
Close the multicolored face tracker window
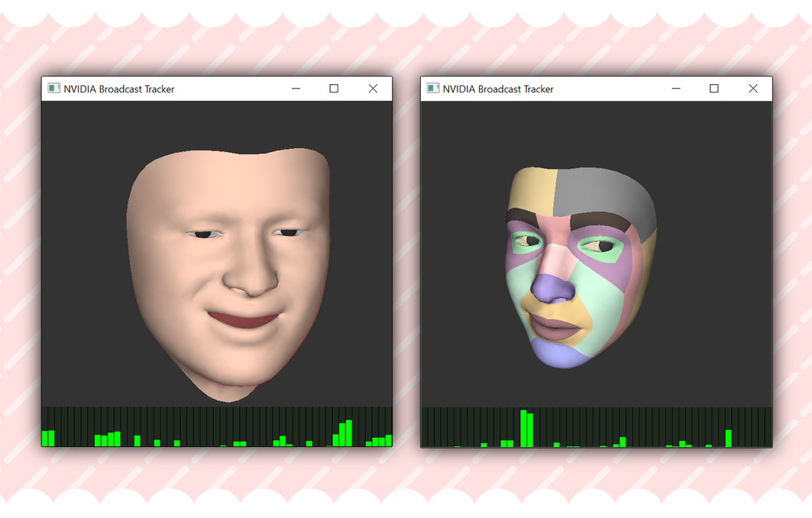pos(752,89)
